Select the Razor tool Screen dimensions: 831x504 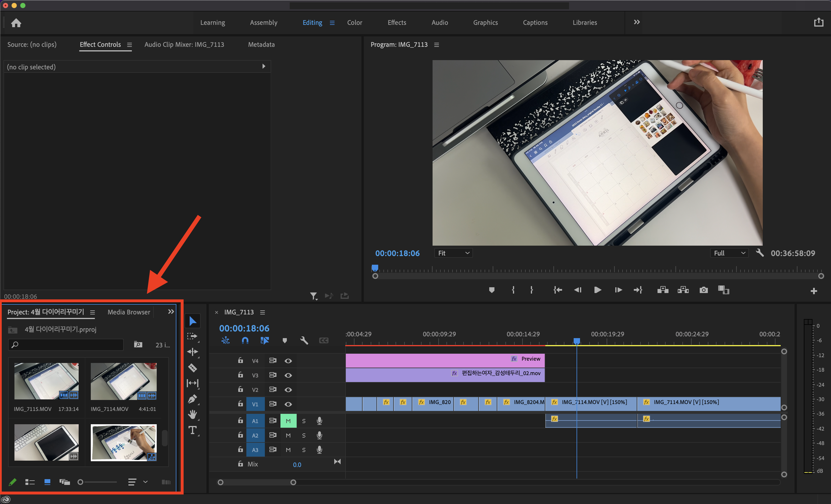[x=193, y=368]
